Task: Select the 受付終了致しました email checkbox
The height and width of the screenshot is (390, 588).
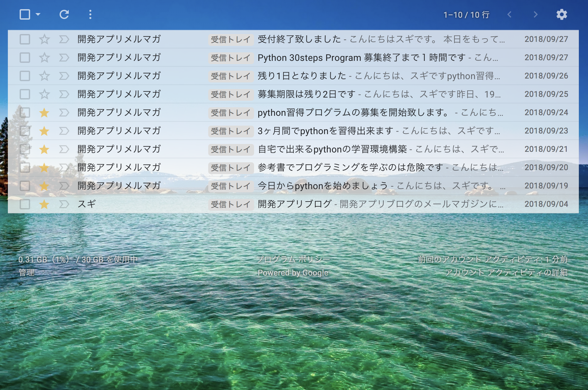Action: 25,39
